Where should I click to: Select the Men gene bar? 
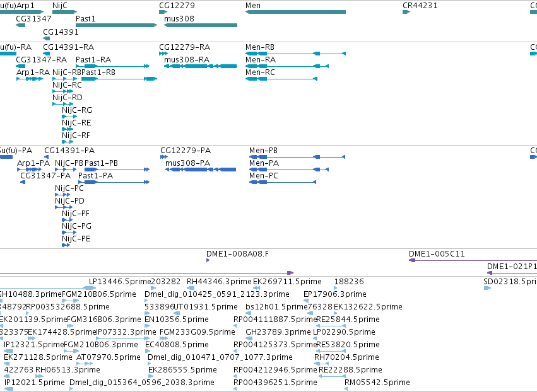pyautogui.click(x=295, y=12)
